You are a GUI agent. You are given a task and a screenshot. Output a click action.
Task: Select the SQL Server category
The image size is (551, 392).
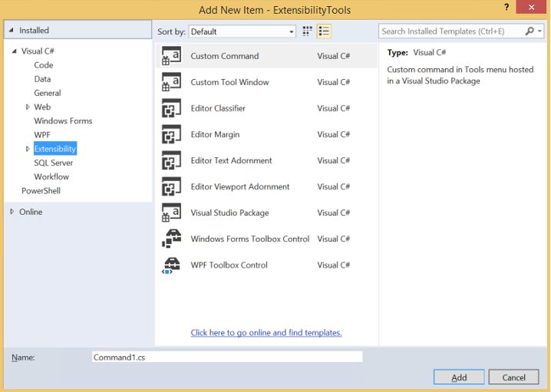click(x=54, y=163)
